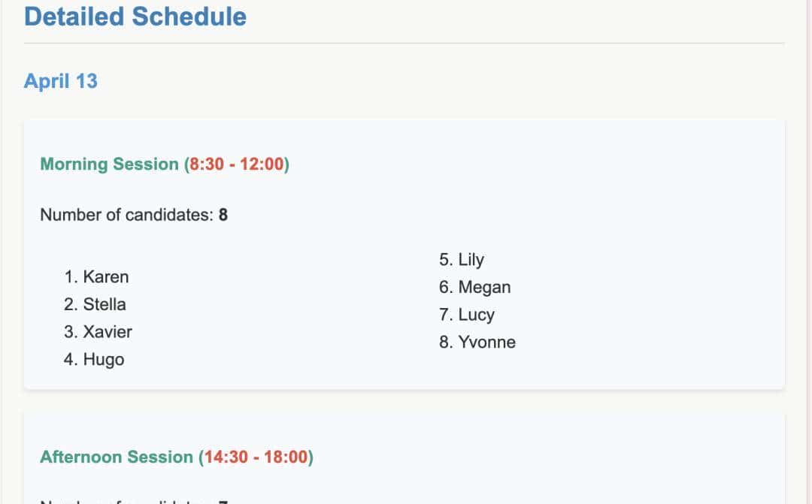The image size is (812, 504).
Task: Click candidate Yvonne
Action: tap(487, 343)
